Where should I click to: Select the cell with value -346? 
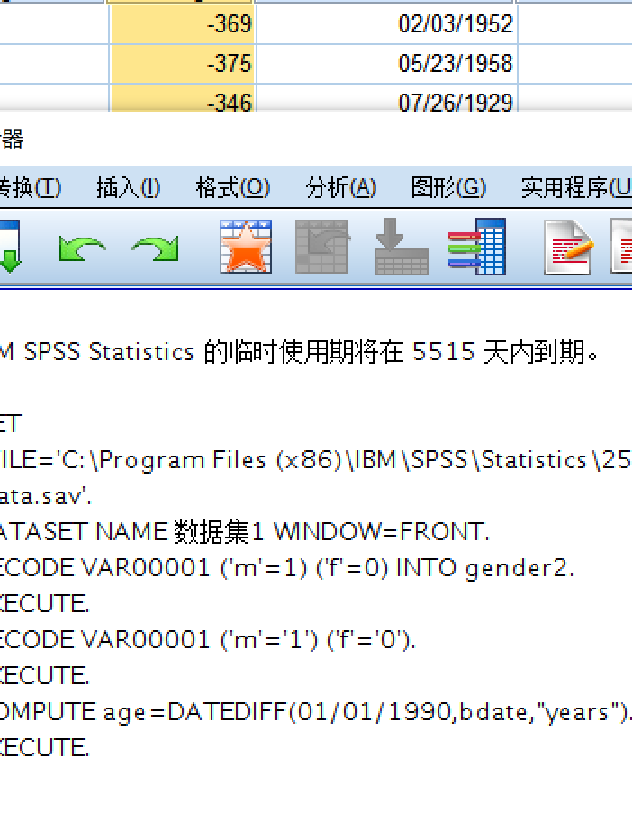point(183,98)
